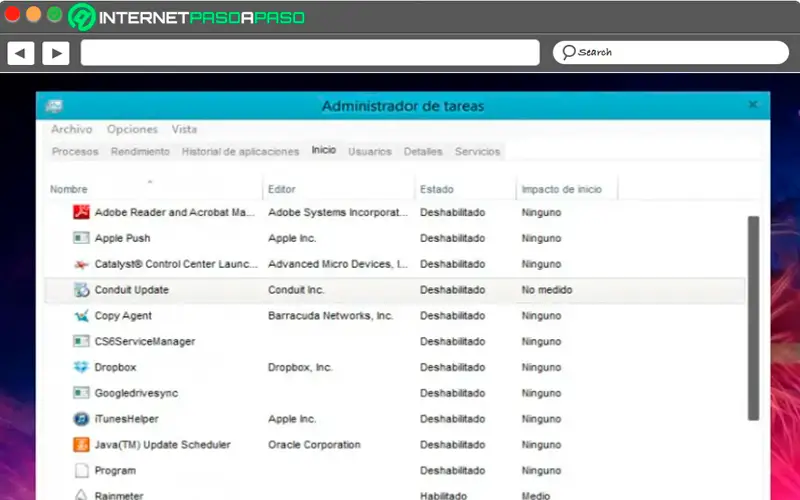The height and width of the screenshot is (500, 800).
Task: Click the search magnifier icon
Action: pyautogui.click(x=568, y=52)
